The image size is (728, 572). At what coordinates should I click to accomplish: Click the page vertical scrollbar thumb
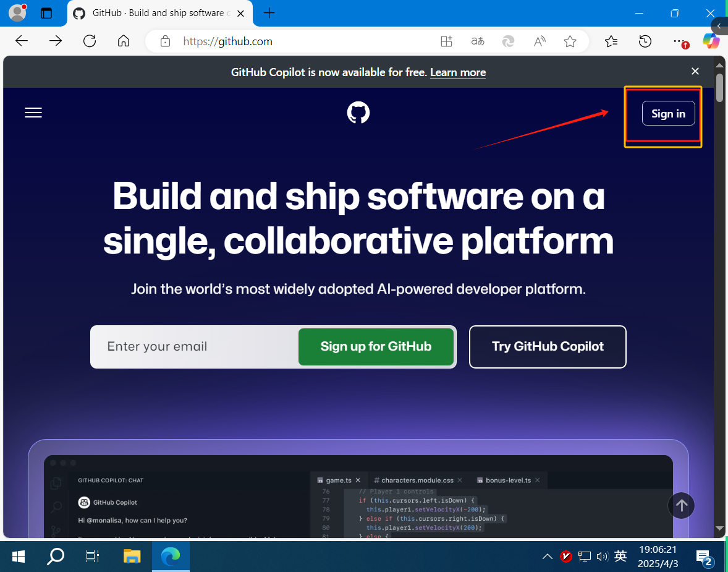(719, 88)
